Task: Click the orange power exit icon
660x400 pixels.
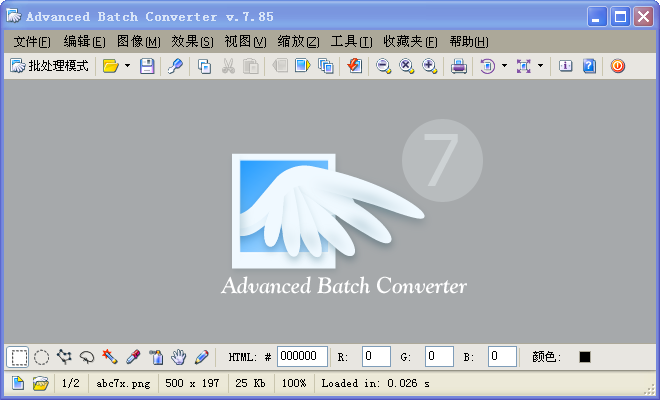Action: (617, 66)
